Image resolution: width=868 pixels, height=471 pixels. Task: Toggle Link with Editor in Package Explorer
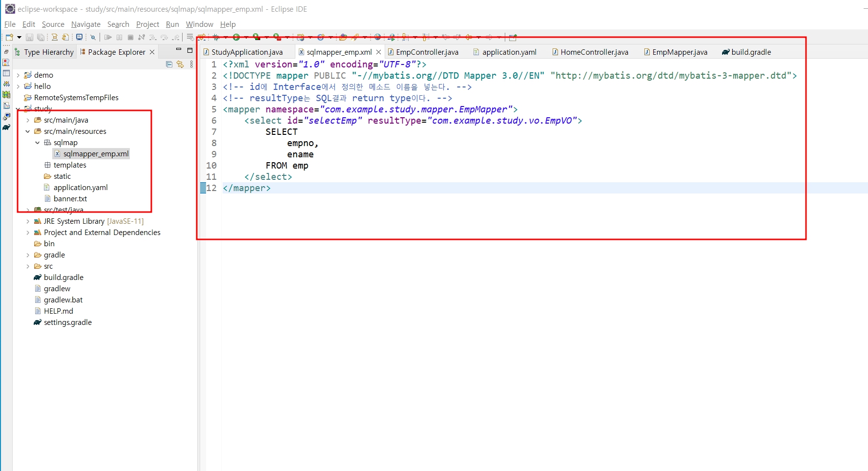point(180,64)
